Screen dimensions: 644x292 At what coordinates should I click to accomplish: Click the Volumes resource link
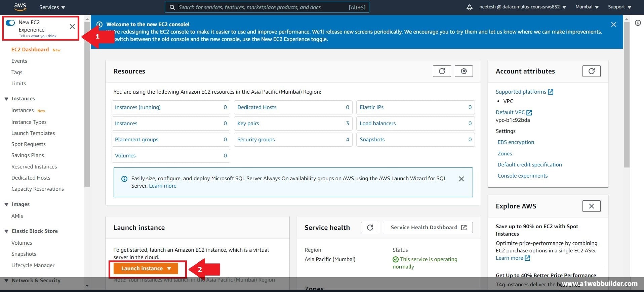coord(125,156)
